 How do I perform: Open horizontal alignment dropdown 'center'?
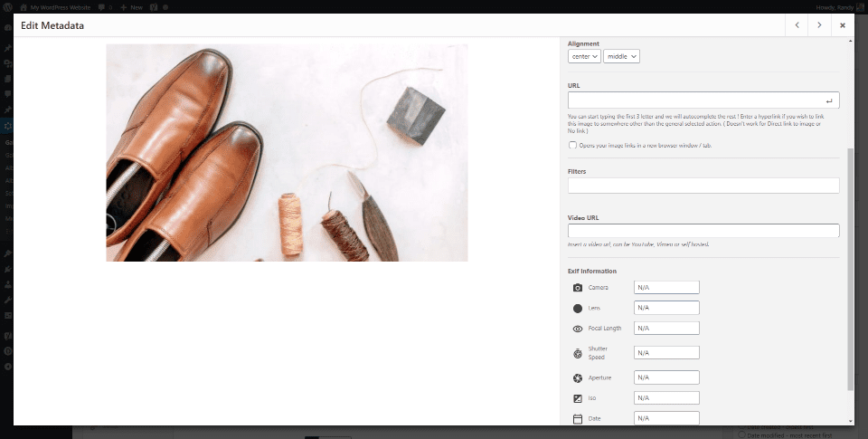(584, 56)
